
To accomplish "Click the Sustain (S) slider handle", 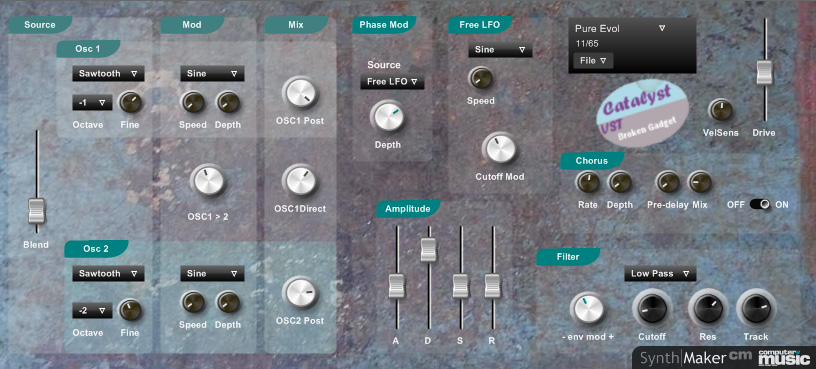I will 461,286.
